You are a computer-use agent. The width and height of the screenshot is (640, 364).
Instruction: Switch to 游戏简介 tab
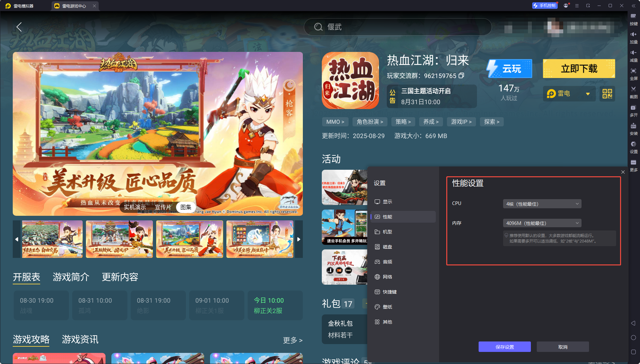(71, 277)
